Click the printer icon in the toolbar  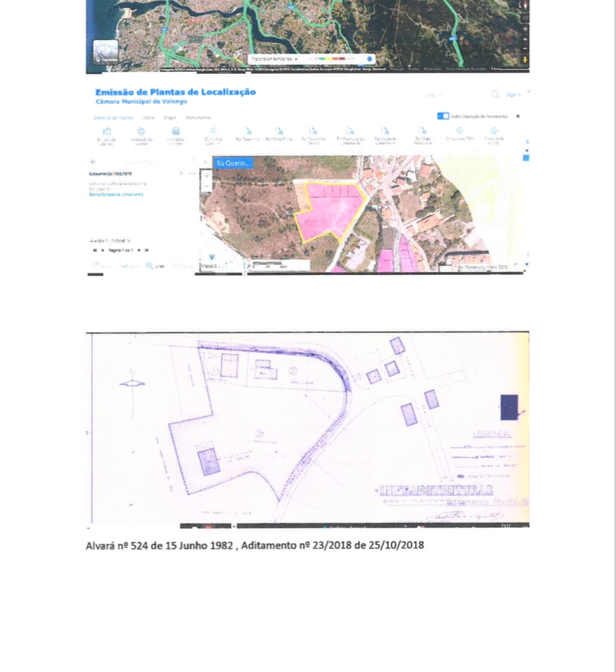tap(141, 131)
